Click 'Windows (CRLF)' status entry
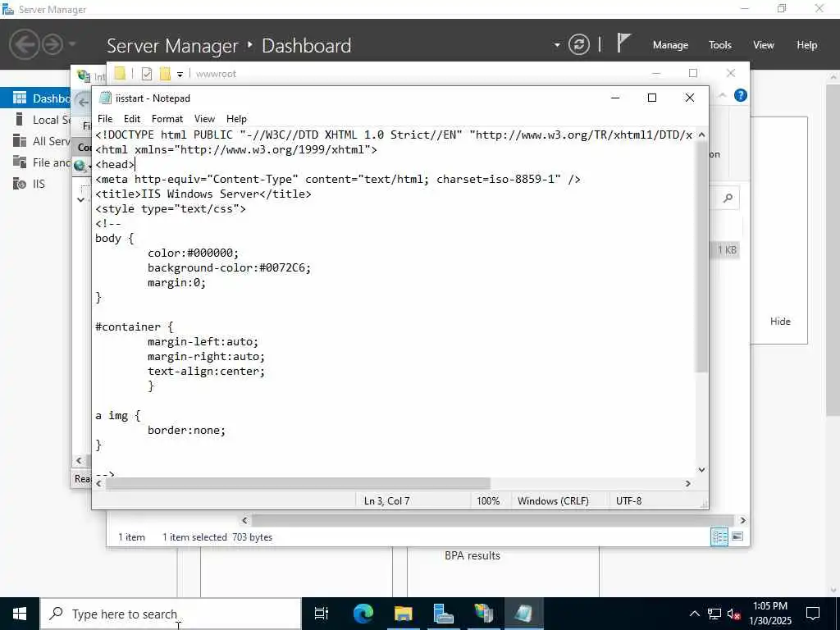840x630 pixels. tap(553, 501)
